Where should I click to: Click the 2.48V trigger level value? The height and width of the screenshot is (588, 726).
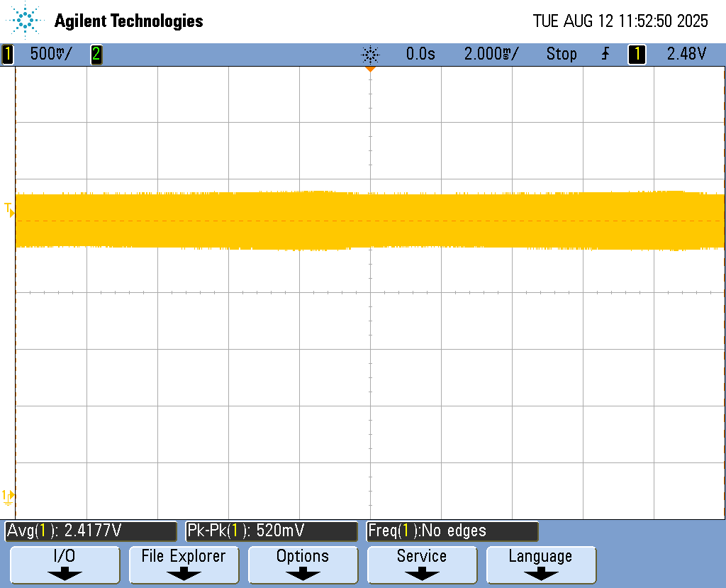click(x=686, y=54)
